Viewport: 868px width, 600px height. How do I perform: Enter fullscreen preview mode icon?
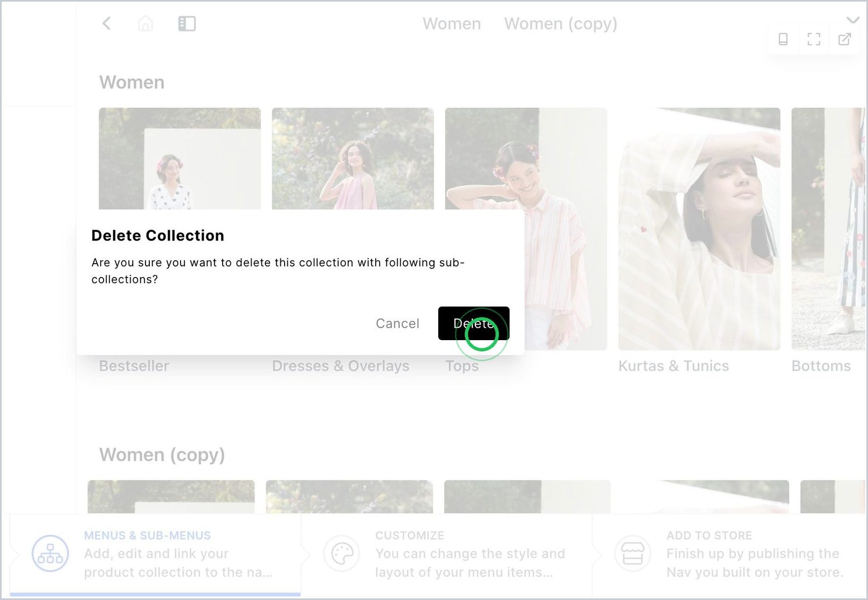coord(814,39)
